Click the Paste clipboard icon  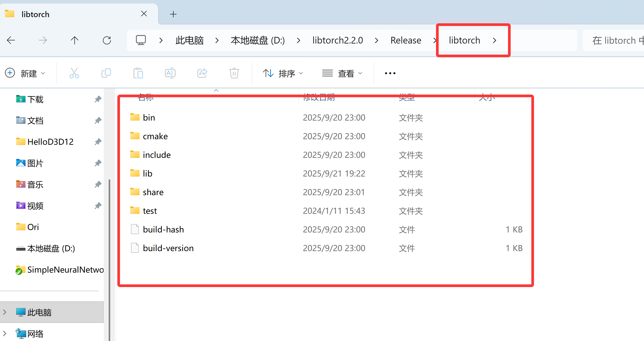138,73
